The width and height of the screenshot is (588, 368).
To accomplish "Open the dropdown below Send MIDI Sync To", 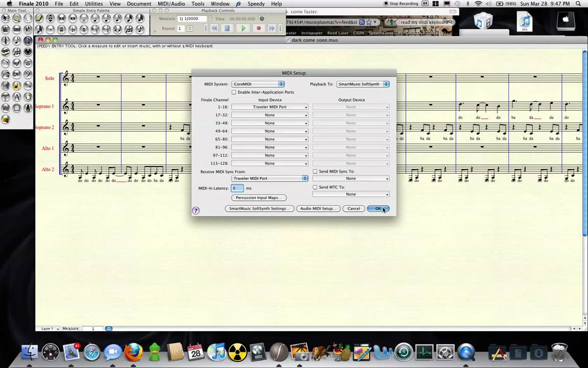I will pos(351,178).
